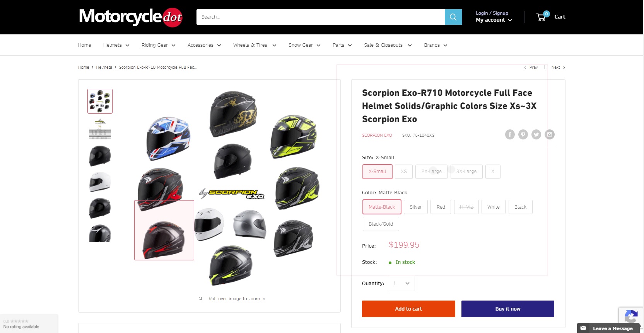The width and height of the screenshot is (644, 333).
Task: Choose Hi-Viz color option
Action: (x=466, y=207)
